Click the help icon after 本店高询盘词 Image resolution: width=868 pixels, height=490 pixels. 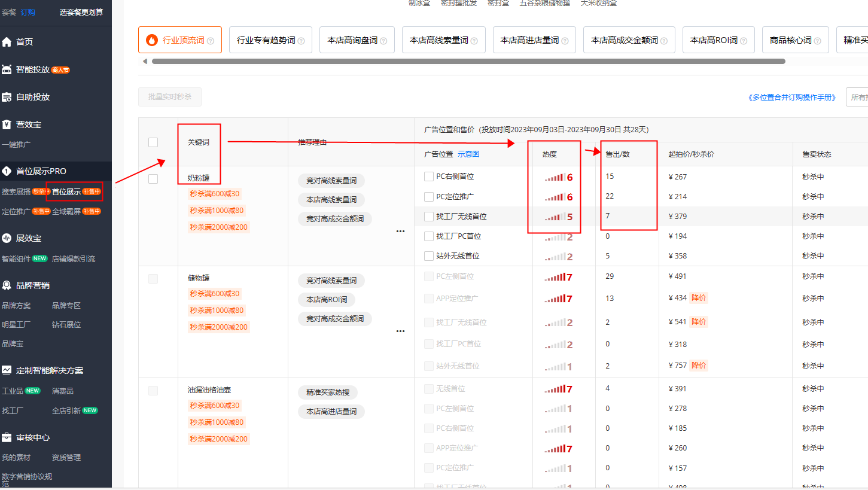383,41
